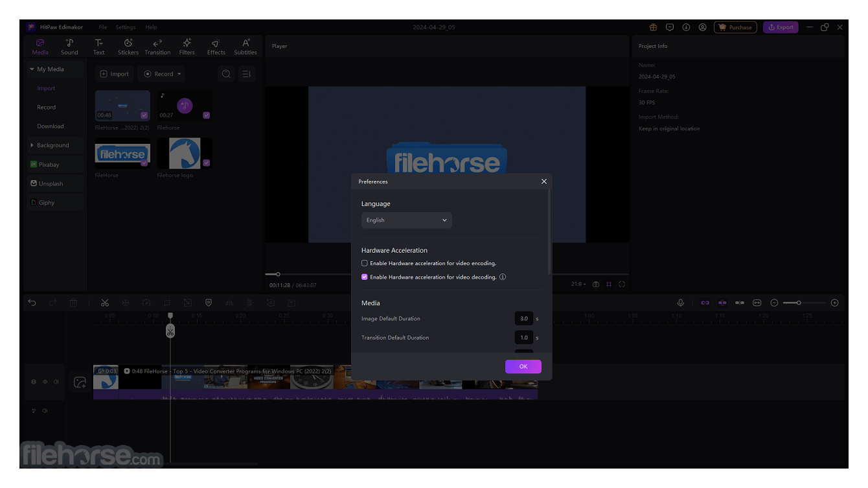Select Import in the media sidebar
This screenshot has height=488, width=868.
(46, 88)
